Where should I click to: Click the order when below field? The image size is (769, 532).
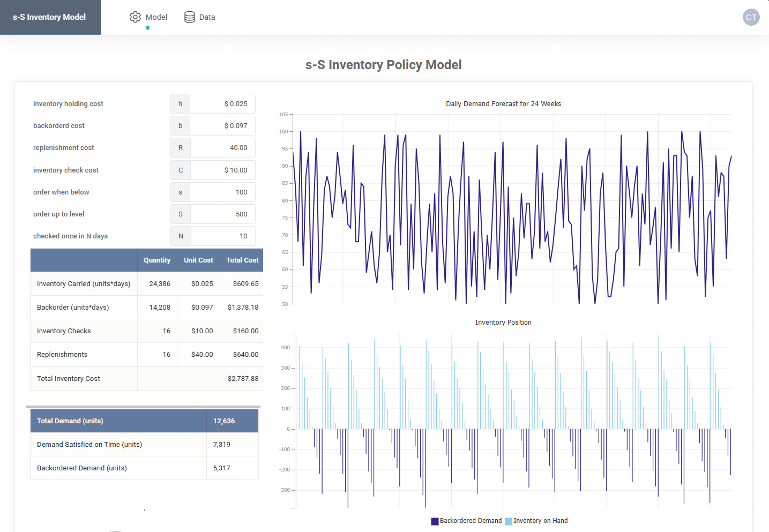(222, 192)
